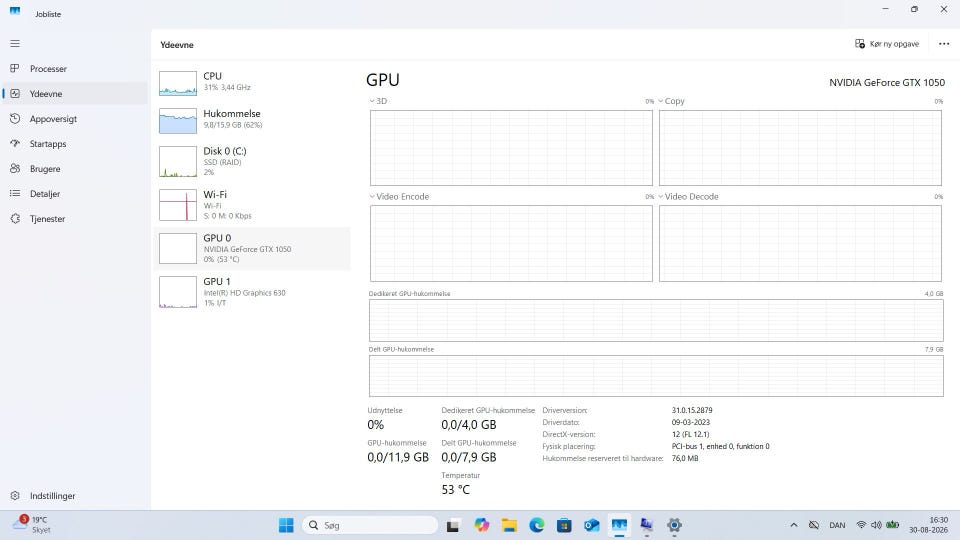Click the 0,0/7,9 GB value
The height and width of the screenshot is (540, 960).
[469, 457]
